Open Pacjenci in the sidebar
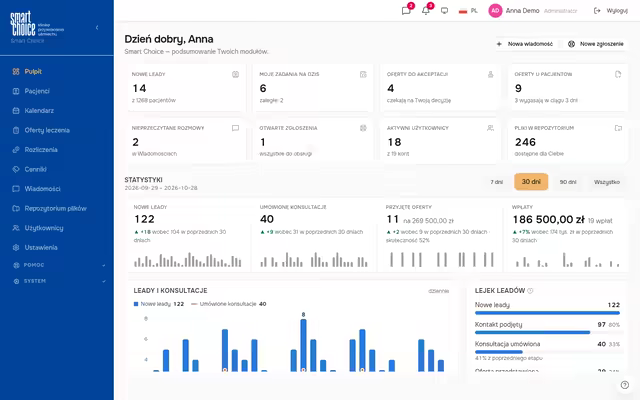 tap(57, 91)
